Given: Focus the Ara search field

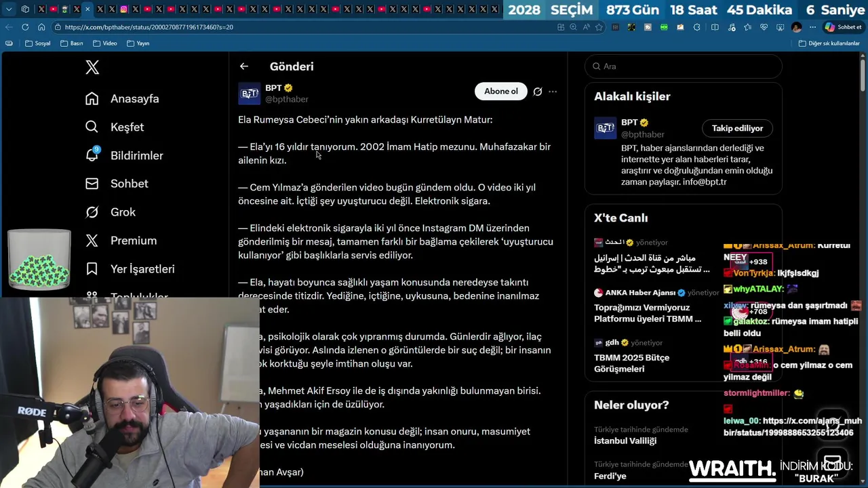Looking at the screenshot, I should pos(684,66).
